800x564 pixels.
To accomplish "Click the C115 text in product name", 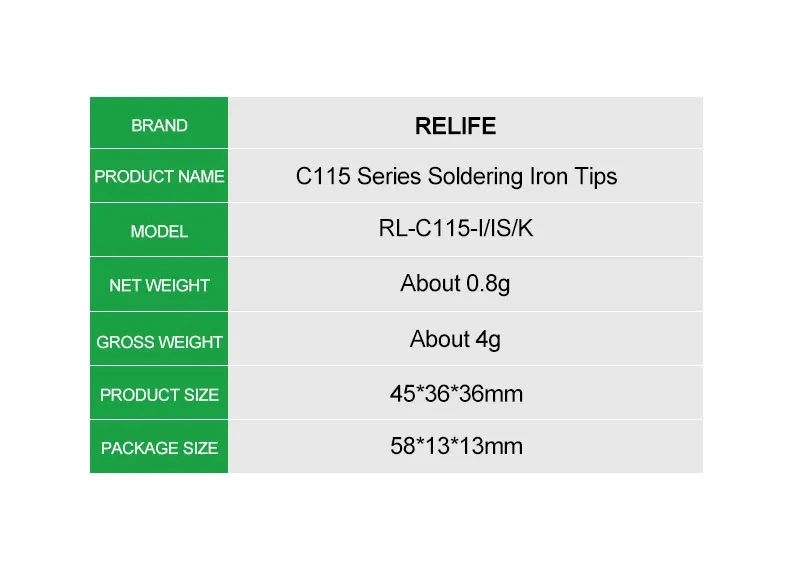I will coord(323,177).
